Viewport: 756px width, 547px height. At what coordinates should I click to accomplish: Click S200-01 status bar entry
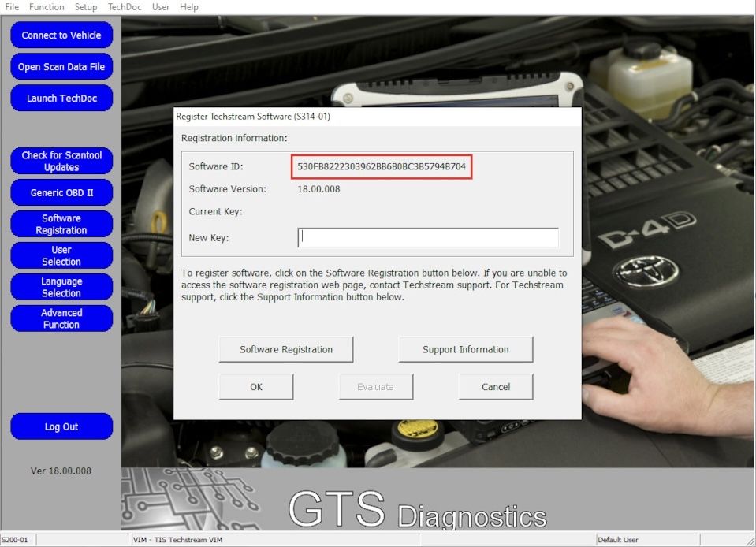[x=14, y=540]
